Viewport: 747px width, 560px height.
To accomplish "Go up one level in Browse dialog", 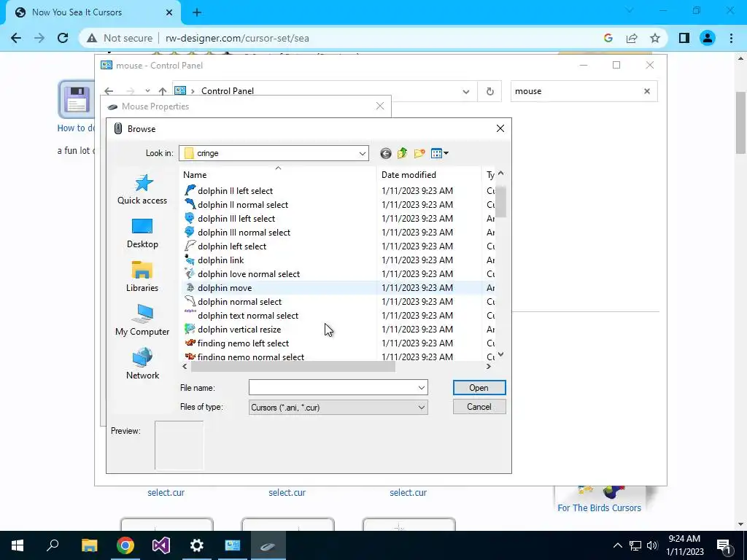I will [403, 153].
